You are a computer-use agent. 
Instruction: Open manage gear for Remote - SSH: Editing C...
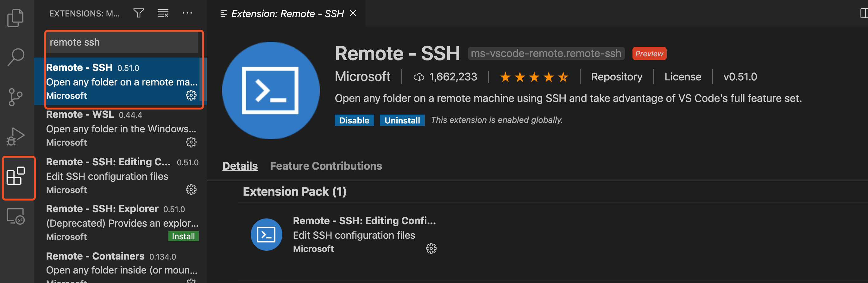coord(191,190)
